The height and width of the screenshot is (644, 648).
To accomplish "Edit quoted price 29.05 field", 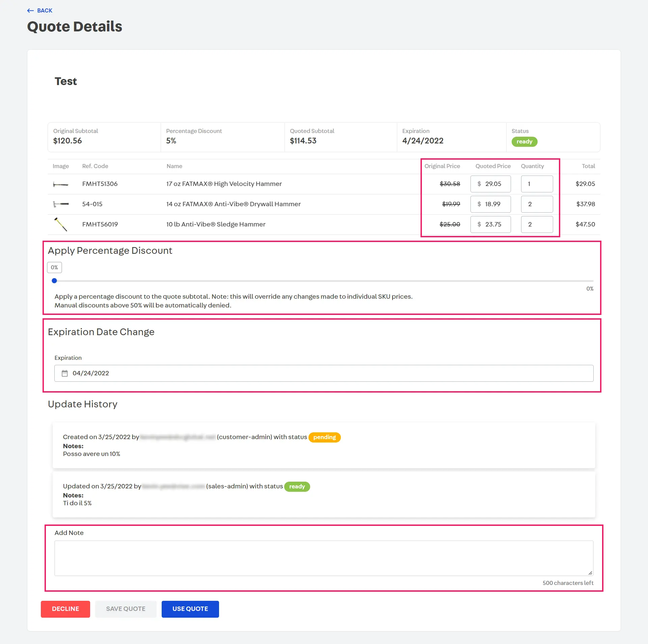I will tap(493, 184).
